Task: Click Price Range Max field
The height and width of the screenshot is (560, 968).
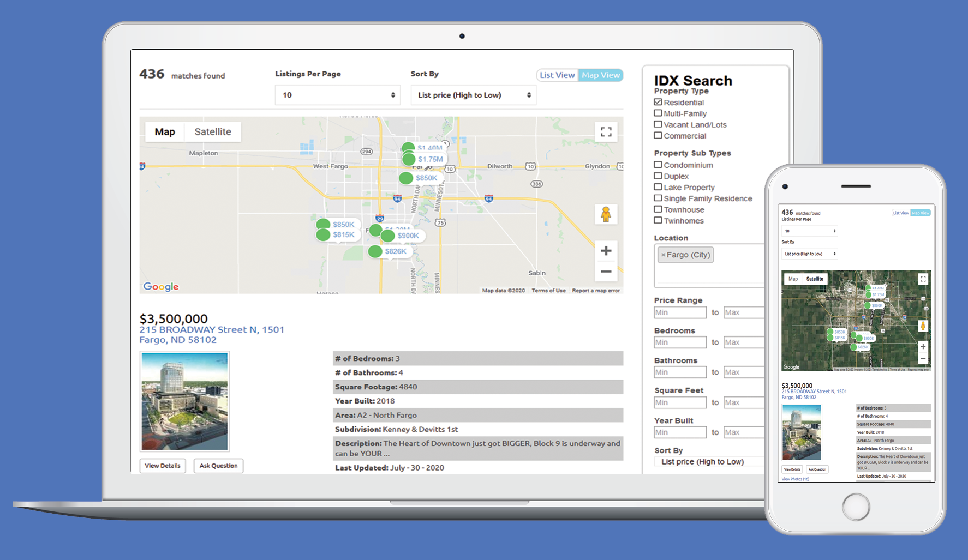Action: tap(744, 312)
